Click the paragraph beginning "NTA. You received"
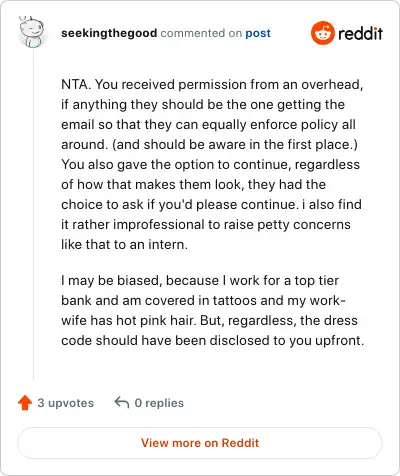Screen dimensions: 400x476 pos(212,164)
